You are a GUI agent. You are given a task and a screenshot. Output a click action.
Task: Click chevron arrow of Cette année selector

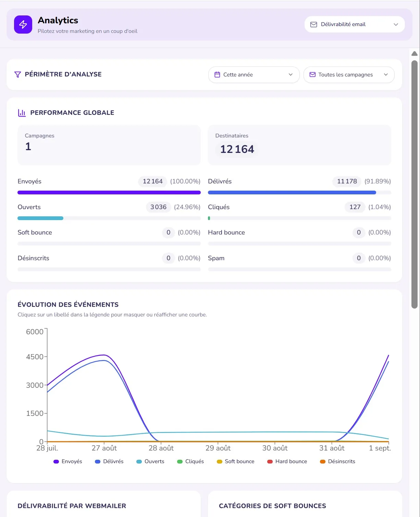tap(291, 75)
